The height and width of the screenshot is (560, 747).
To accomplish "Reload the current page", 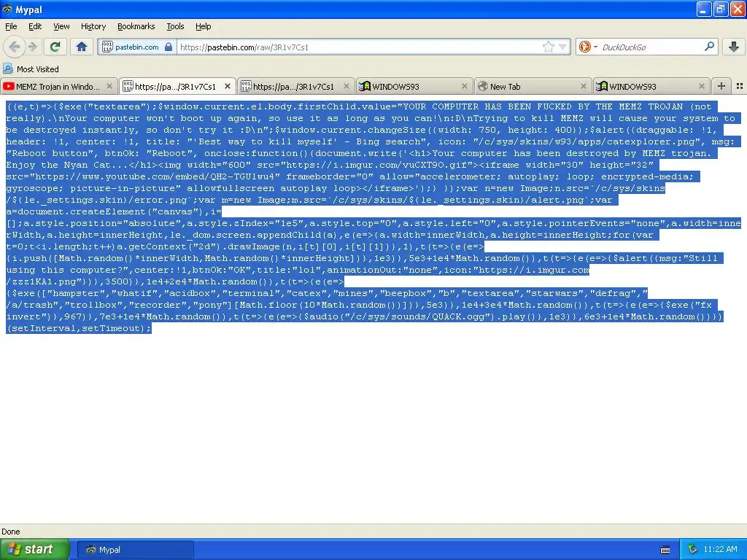I will [x=55, y=47].
